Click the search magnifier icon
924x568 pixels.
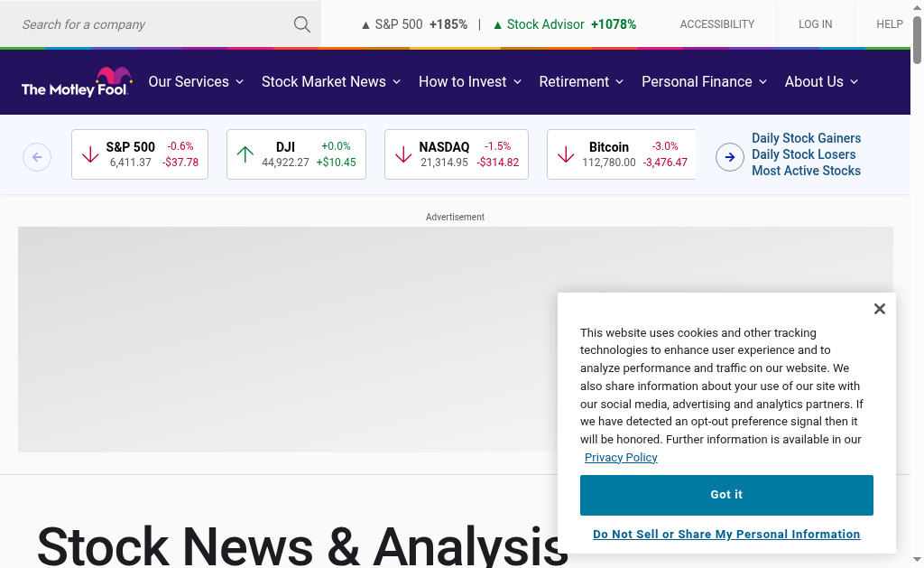pyautogui.click(x=301, y=24)
